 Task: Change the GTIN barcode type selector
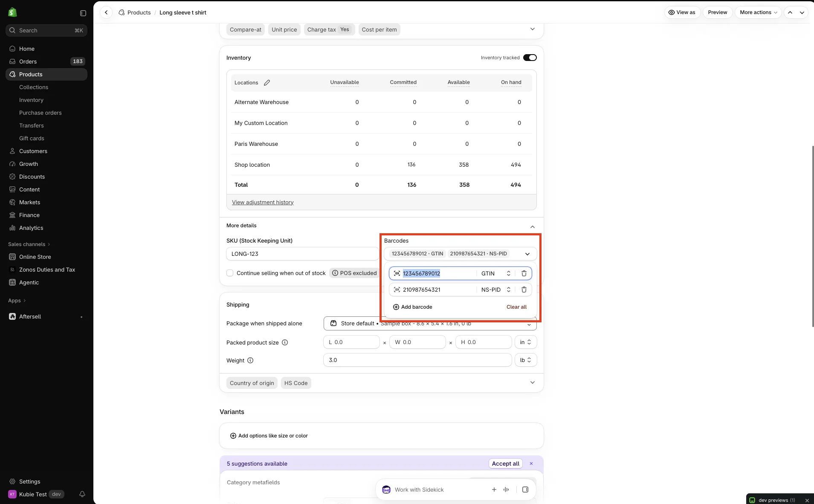(495, 273)
